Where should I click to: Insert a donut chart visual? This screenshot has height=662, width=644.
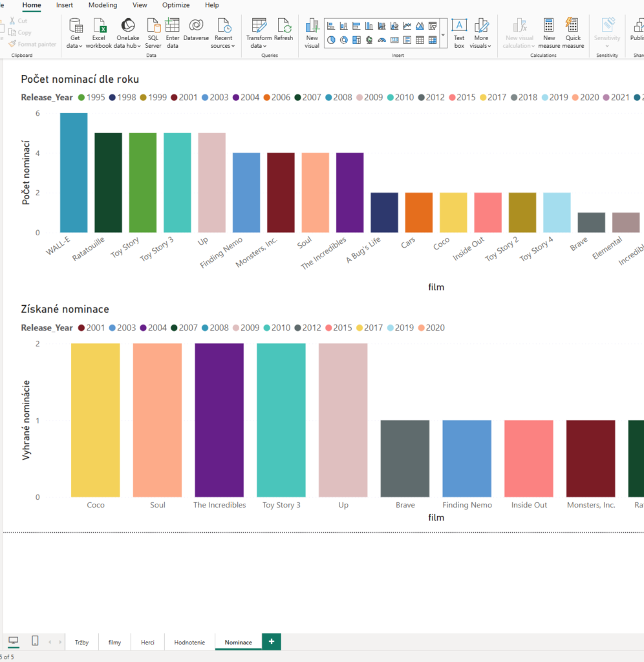pyautogui.click(x=344, y=40)
